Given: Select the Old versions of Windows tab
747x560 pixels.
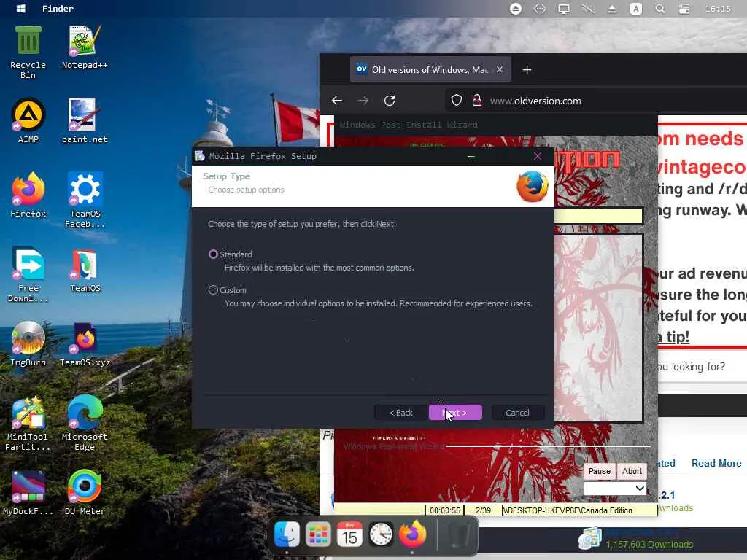Looking at the screenshot, I should pyautogui.click(x=430, y=69).
